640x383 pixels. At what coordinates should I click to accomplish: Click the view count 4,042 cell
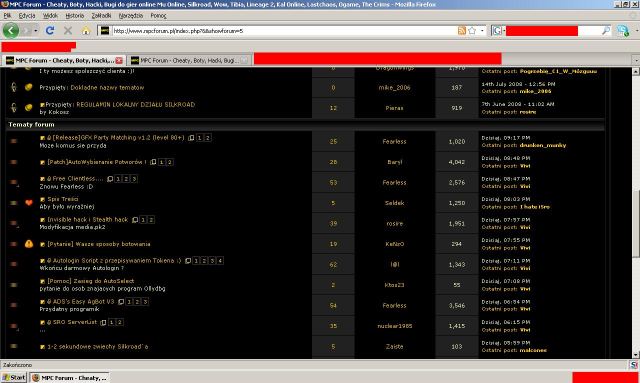(456, 162)
